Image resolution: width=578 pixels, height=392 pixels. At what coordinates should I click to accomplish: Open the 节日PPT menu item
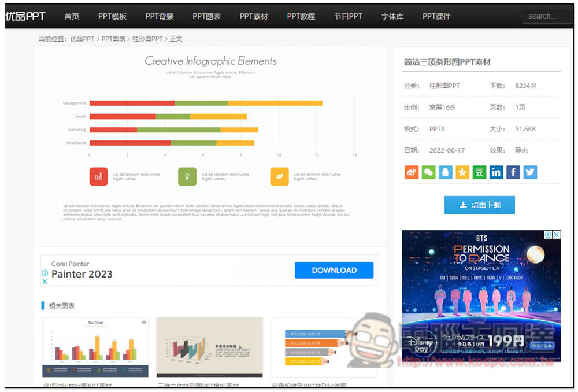coord(348,16)
